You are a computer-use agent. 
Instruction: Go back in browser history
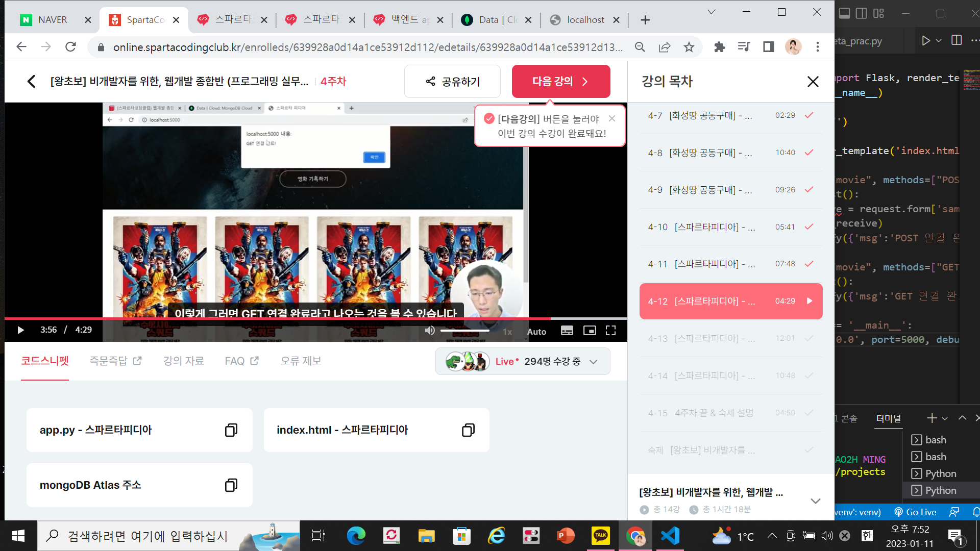click(21, 47)
